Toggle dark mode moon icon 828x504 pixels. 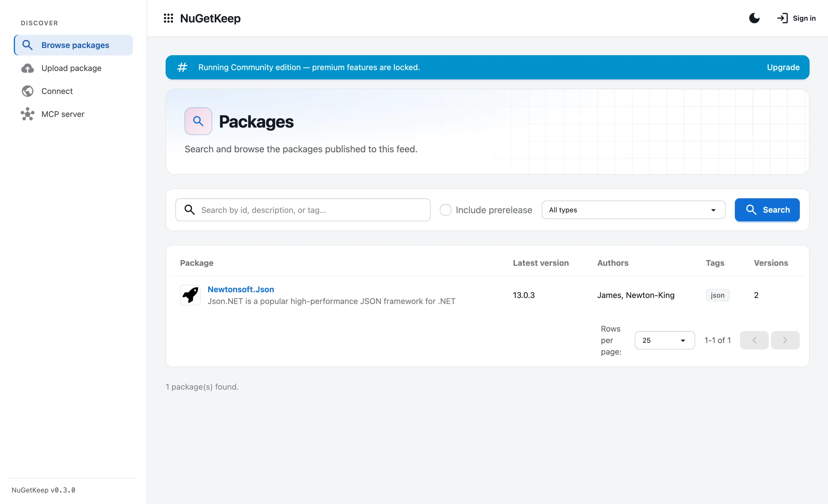point(754,18)
